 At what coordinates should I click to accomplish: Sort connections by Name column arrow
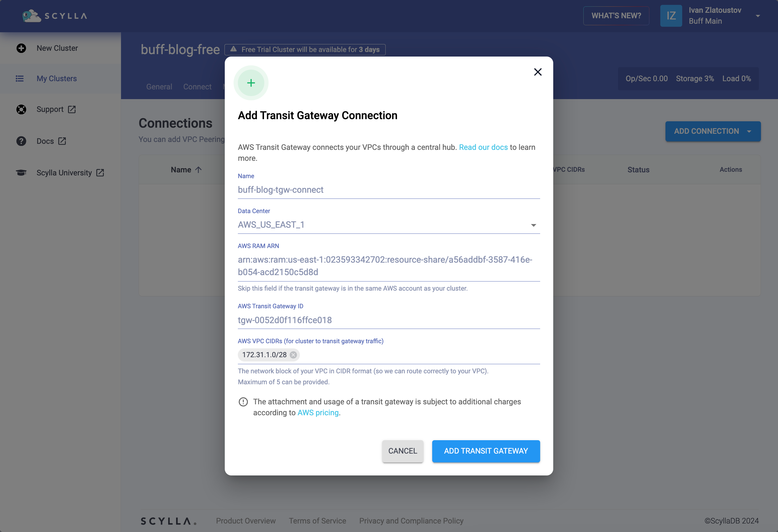[199, 170]
